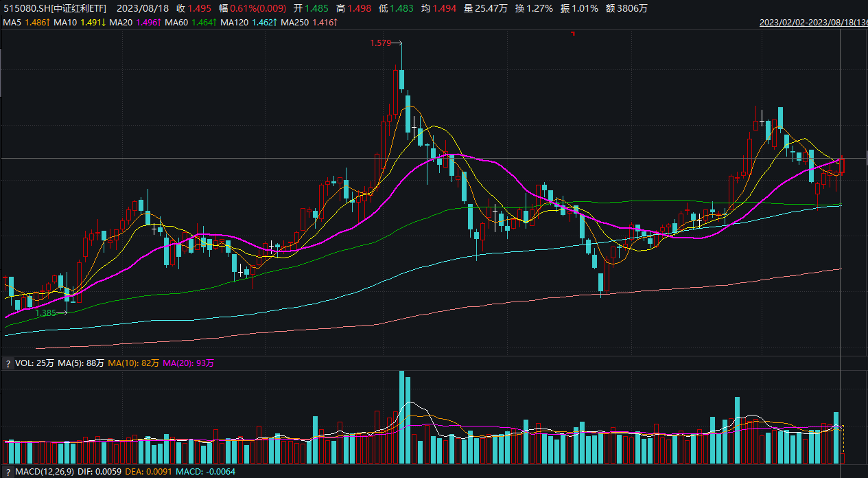Select the MA250 1.416 indicator label
868x478 pixels.
tap(309, 23)
